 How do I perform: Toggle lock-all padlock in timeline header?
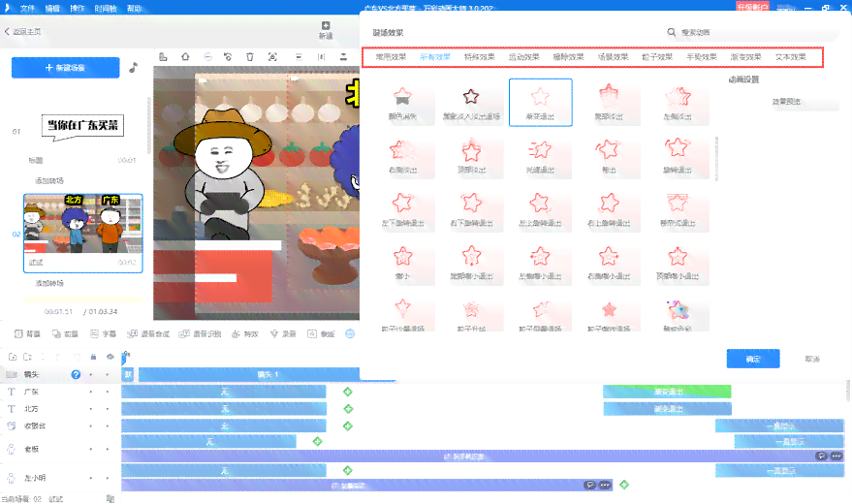93,357
